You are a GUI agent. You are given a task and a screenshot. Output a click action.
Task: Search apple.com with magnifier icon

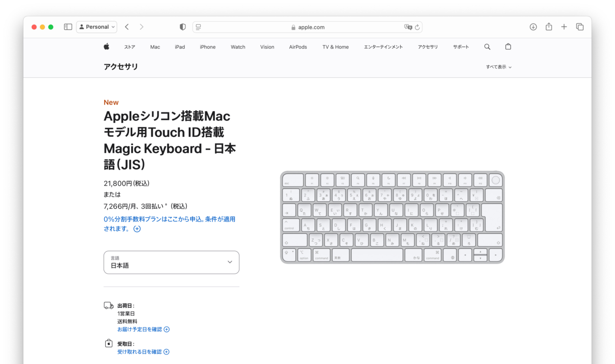(x=487, y=47)
